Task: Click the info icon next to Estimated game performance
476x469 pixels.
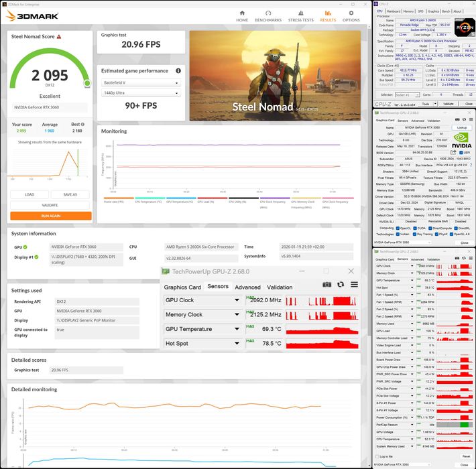Action: pyautogui.click(x=178, y=70)
